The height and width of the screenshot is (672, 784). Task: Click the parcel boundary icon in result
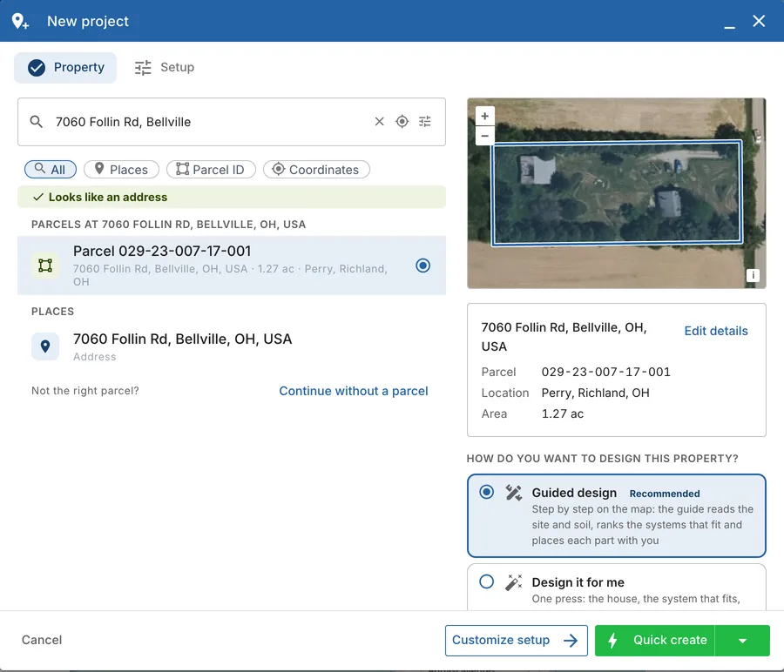coord(45,265)
